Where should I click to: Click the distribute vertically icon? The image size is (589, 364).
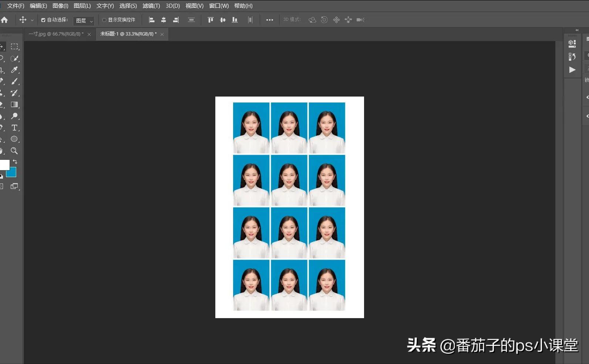[x=250, y=20]
